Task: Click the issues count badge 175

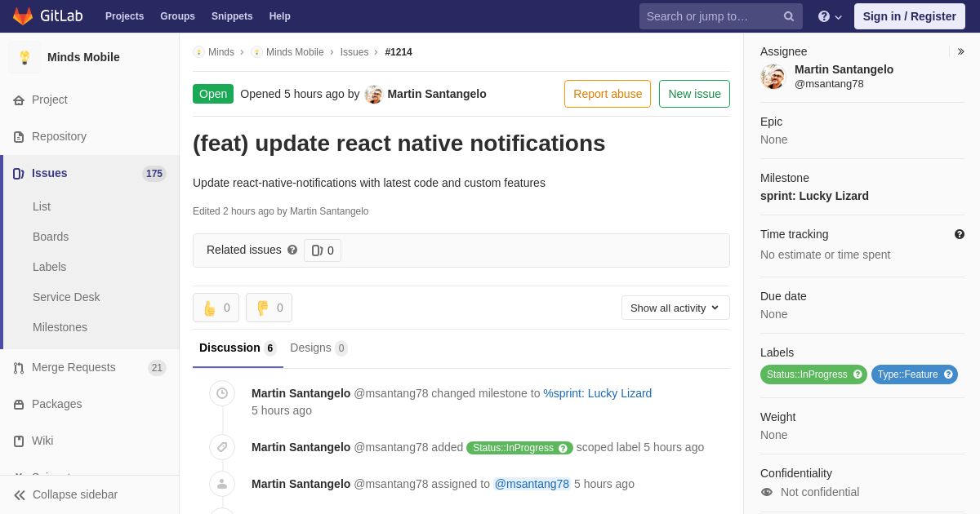Action: (154, 174)
